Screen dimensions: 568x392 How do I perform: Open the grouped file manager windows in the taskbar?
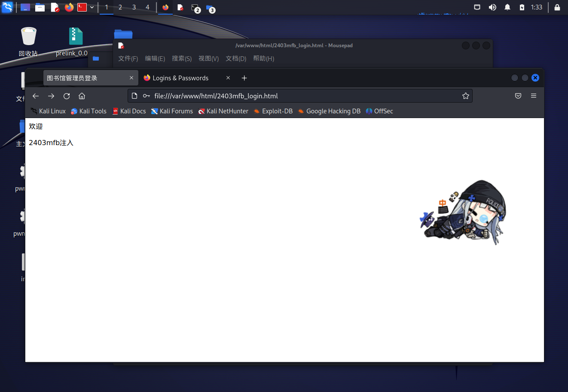coord(210,8)
